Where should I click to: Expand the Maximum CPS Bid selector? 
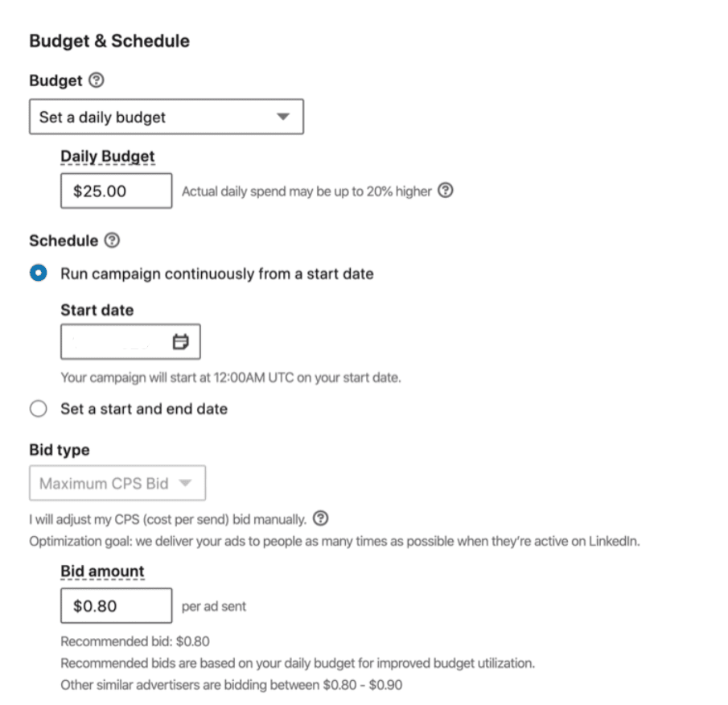(x=117, y=483)
